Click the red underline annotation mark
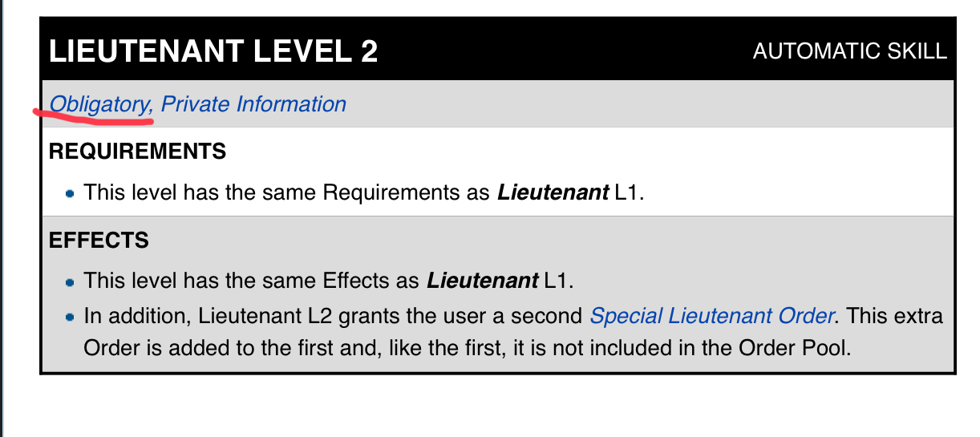The image size is (980, 437). pos(93,119)
